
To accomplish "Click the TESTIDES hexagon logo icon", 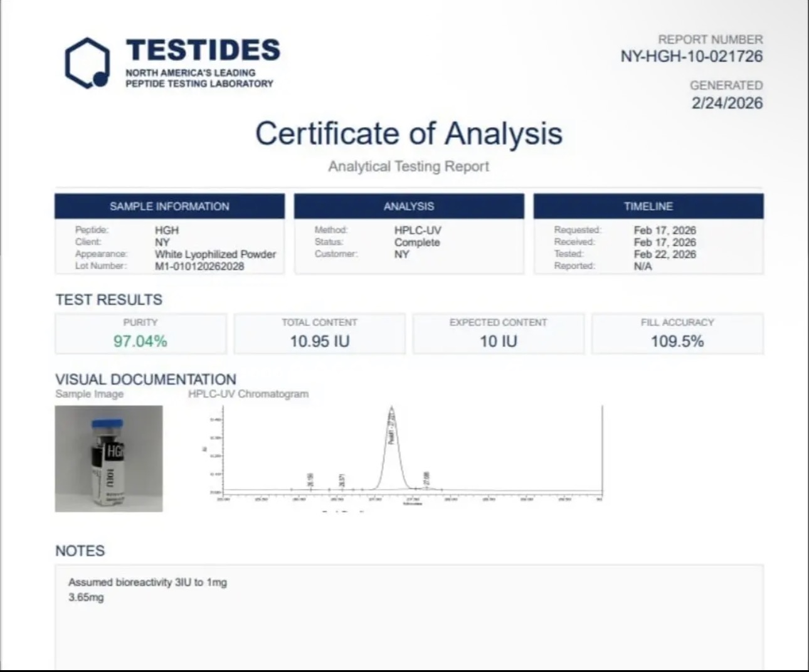I will [88, 63].
